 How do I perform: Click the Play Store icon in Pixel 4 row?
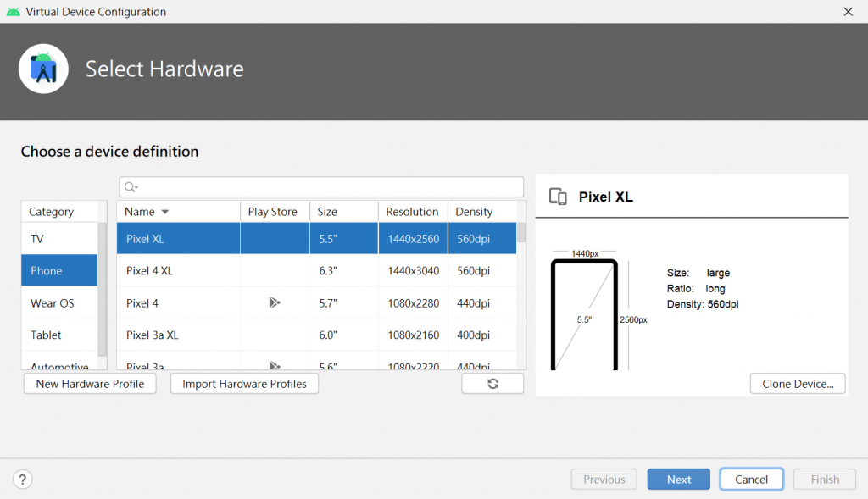pos(275,302)
